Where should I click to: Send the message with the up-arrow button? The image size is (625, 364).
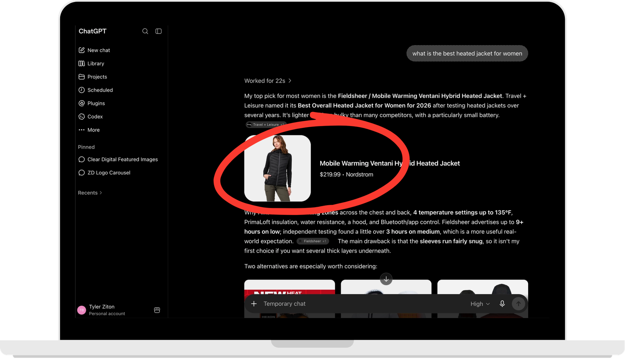[x=518, y=304]
